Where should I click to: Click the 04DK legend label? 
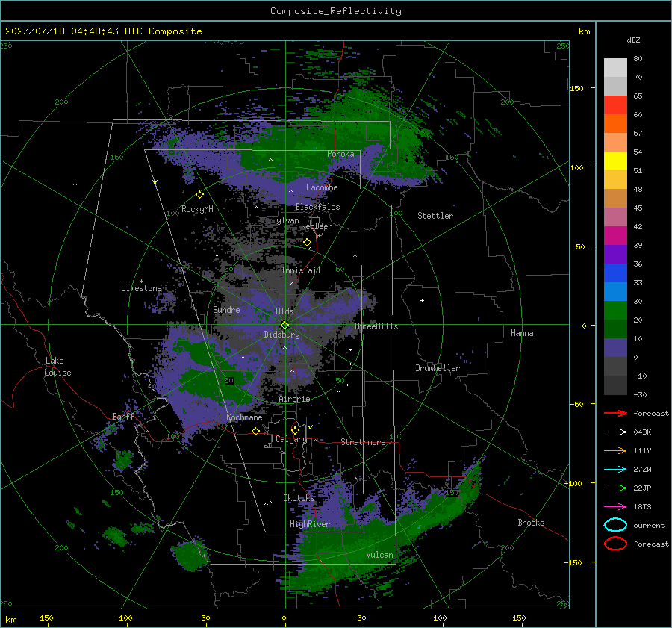coord(642,432)
